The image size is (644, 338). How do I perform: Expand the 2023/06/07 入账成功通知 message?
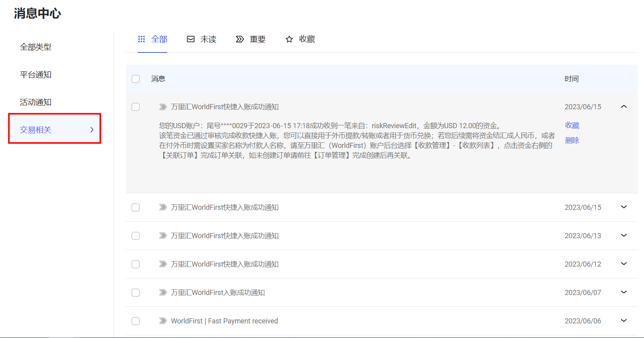click(x=624, y=292)
